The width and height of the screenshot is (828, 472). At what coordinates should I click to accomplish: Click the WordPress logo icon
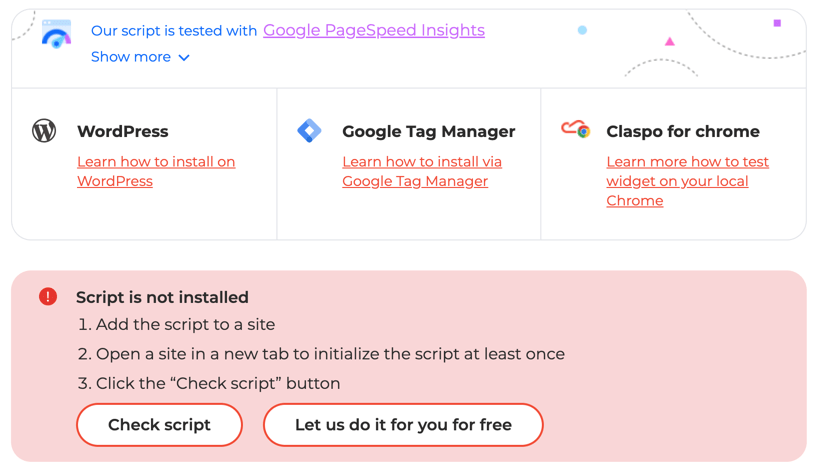tap(44, 130)
